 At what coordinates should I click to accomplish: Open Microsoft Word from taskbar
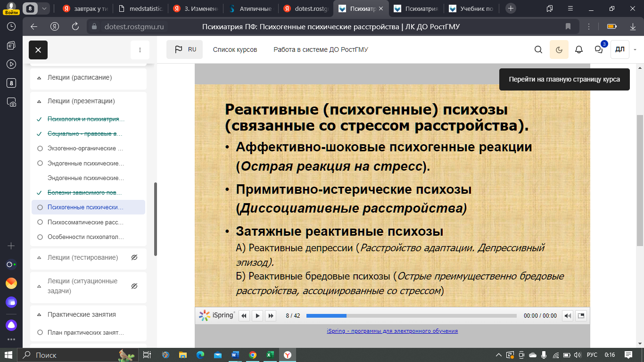(235, 355)
